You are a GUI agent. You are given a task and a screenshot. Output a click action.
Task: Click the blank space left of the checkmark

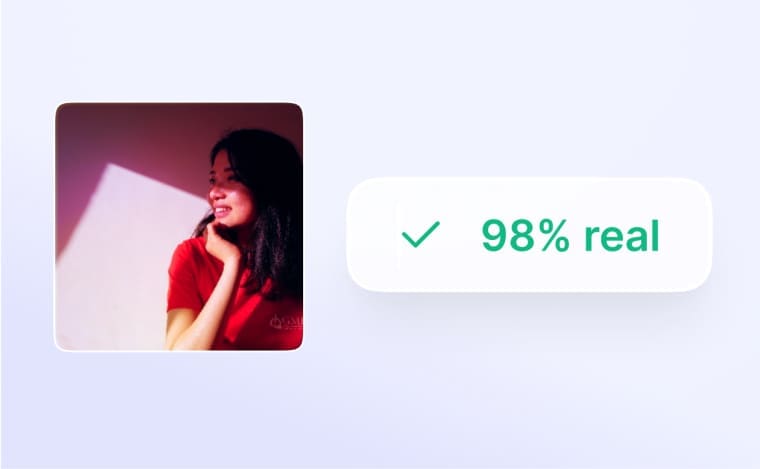coord(373,234)
